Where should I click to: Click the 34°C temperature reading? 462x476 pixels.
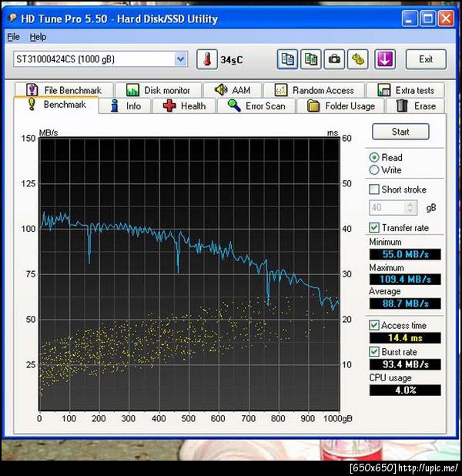point(232,60)
